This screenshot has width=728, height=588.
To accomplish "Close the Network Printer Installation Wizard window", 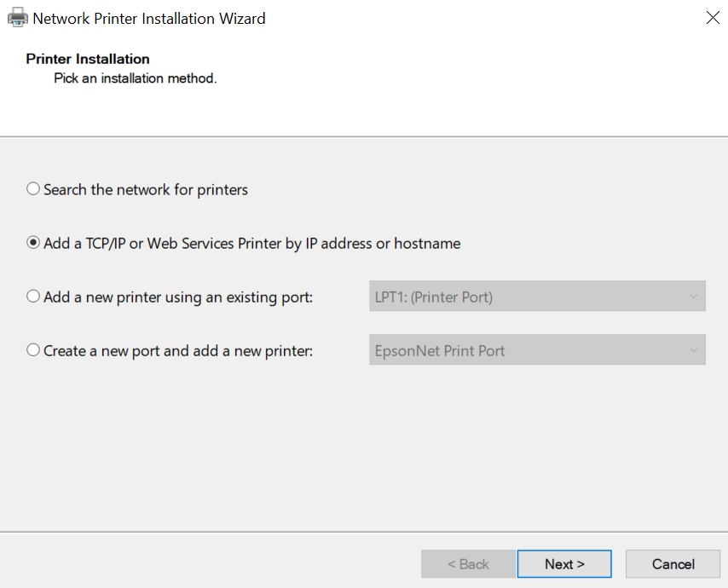I will (x=713, y=17).
